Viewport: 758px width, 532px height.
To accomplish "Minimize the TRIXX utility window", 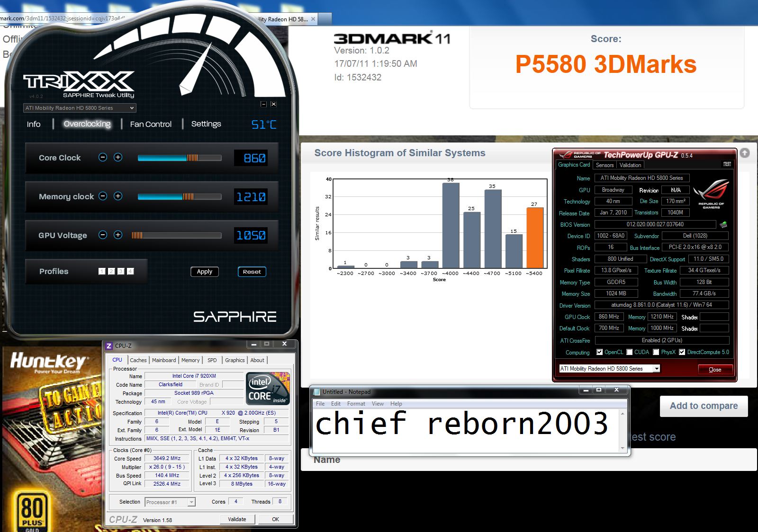I will click(264, 104).
